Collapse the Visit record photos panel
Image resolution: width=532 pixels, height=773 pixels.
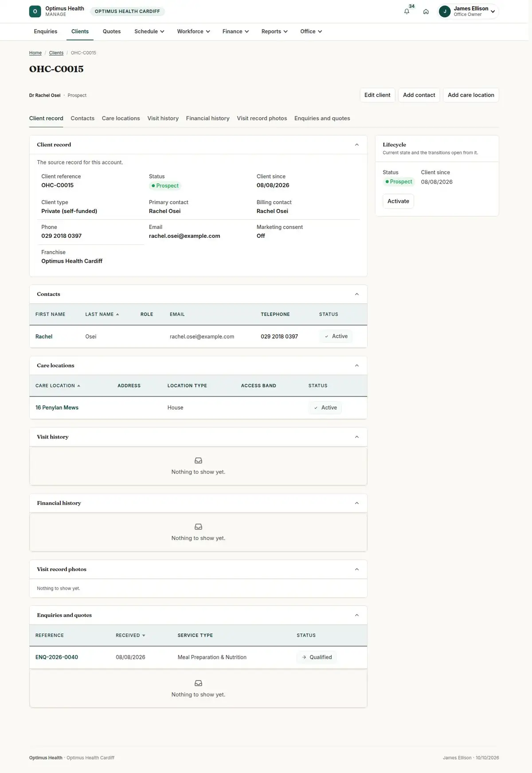357,569
